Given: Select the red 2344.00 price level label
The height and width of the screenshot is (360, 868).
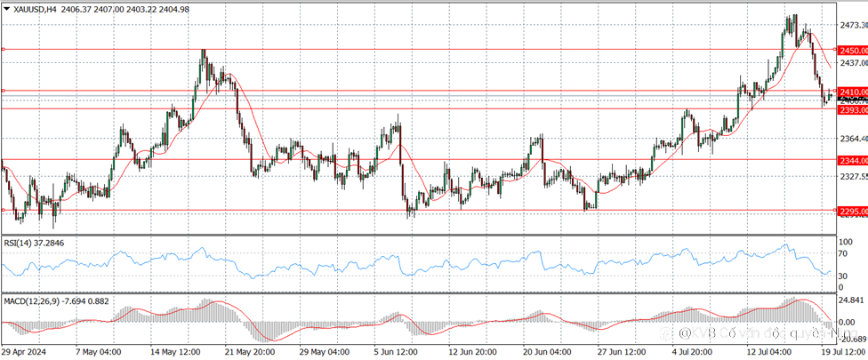Looking at the screenshot, I should click(x=853, y=161).
